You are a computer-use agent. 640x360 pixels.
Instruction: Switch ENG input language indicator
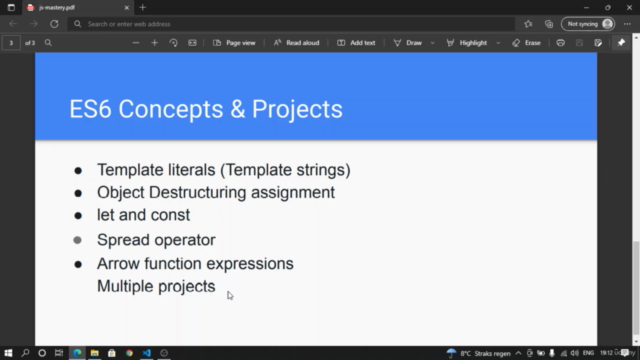click(x=588, y=353)
